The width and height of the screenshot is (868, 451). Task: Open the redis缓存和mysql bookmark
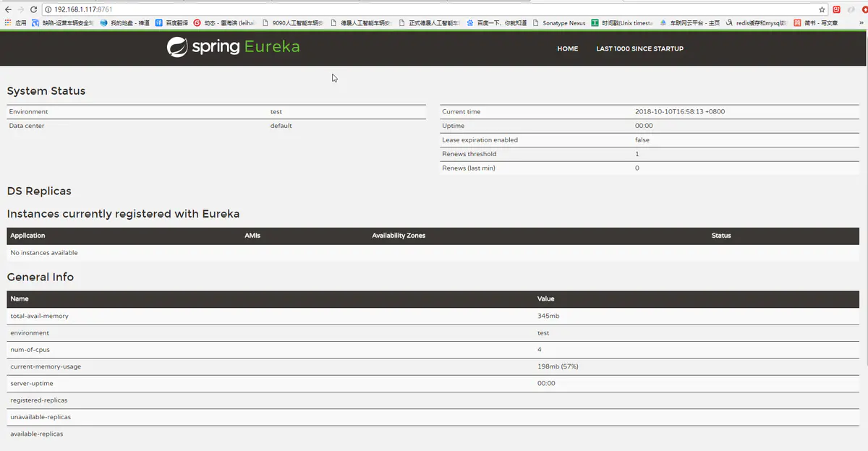pos(757,22)
